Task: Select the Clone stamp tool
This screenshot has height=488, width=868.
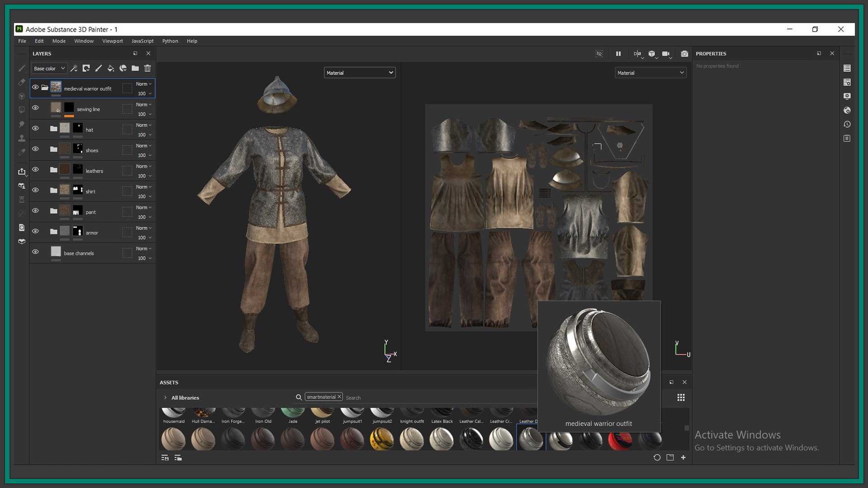Action: point(22,138)
